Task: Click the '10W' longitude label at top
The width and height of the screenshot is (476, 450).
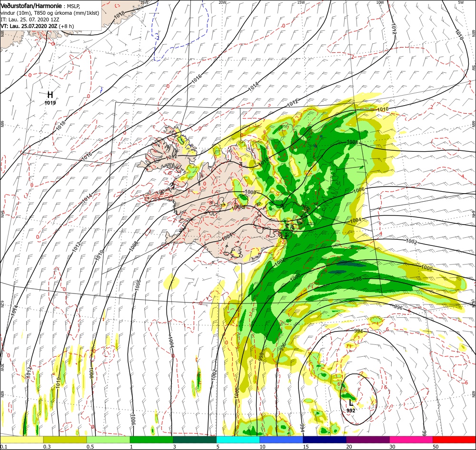Action: (380, 2)
